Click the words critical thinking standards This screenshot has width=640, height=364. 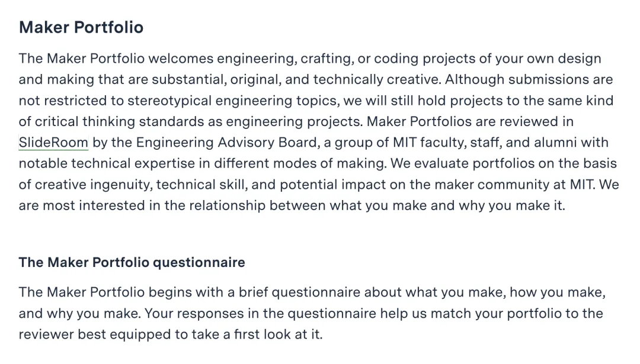click(127, 121)
